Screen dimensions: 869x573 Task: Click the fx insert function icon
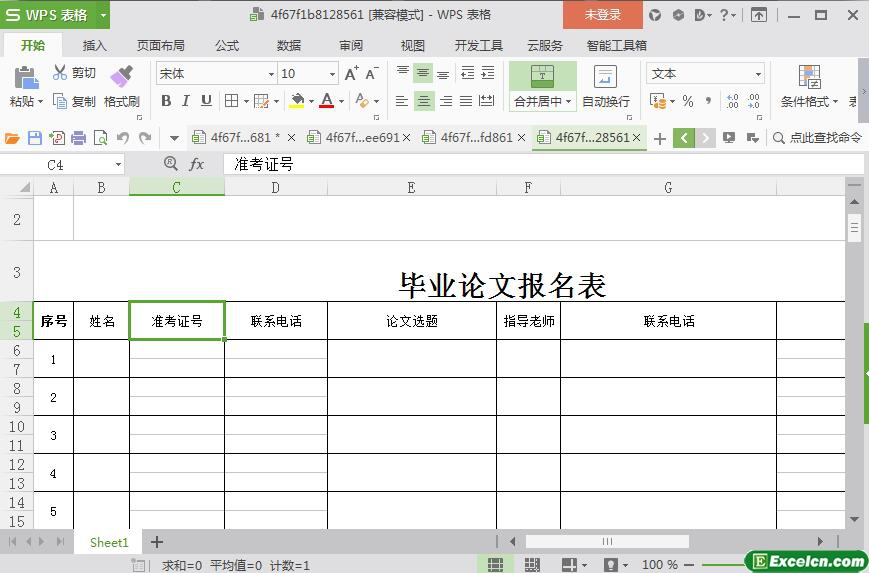[197, 164]
